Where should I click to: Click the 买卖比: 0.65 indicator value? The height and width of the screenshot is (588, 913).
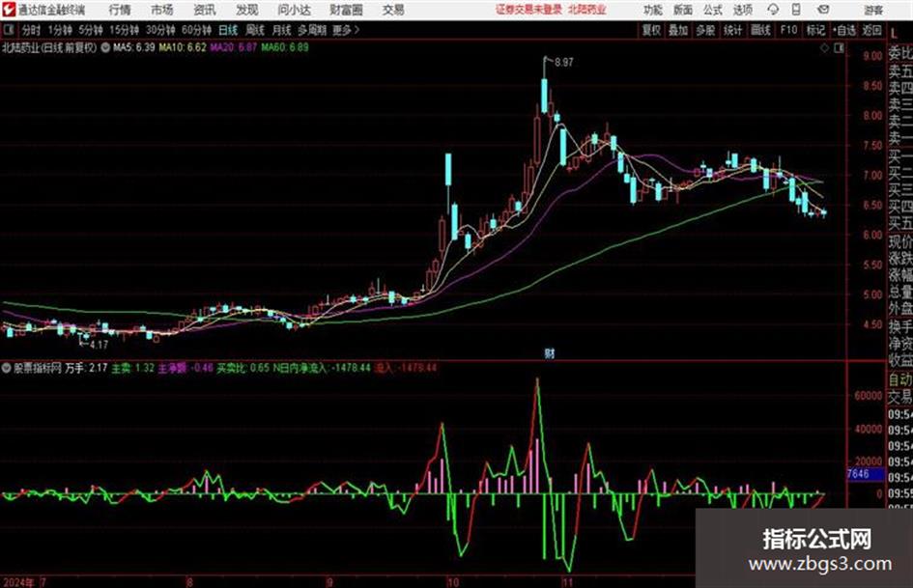coord(243,368)
